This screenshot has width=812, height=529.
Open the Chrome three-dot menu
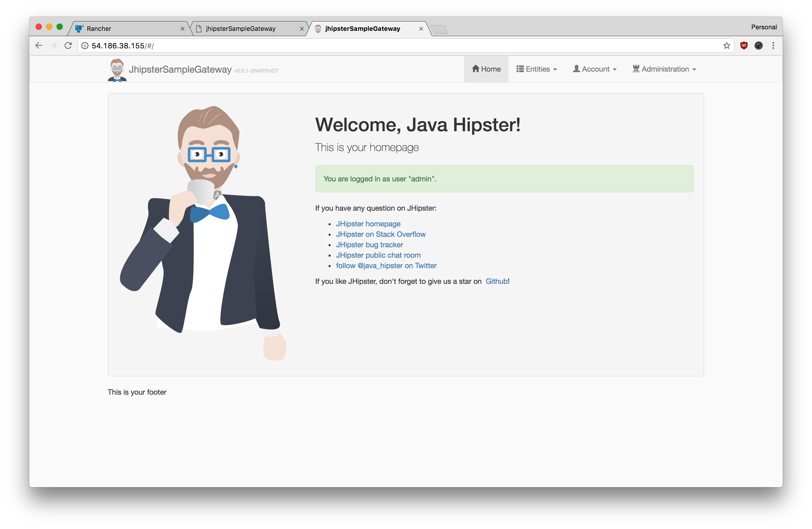773,45
